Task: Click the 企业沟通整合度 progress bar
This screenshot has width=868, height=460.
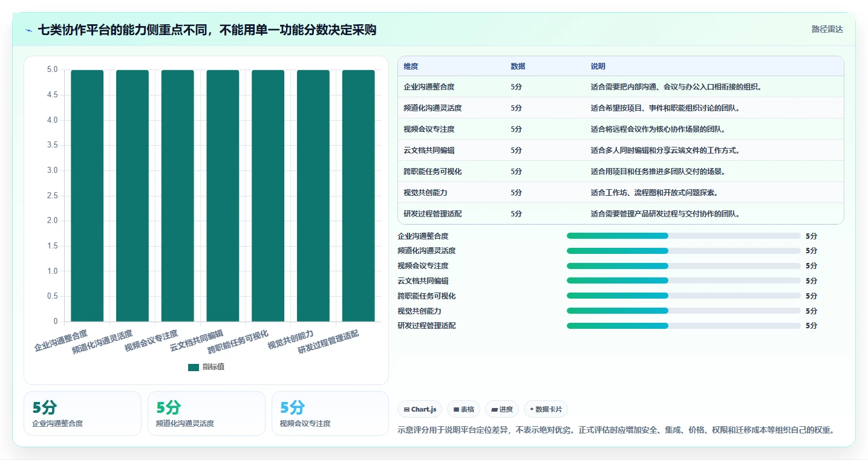Action: [684, 236]
